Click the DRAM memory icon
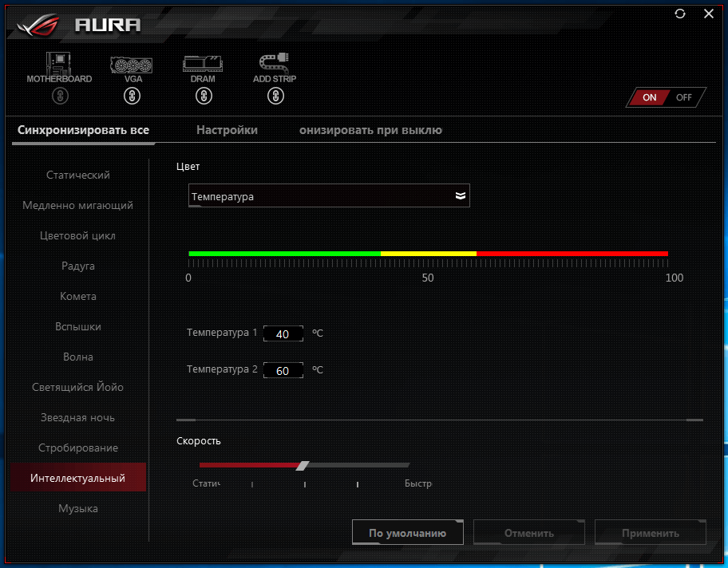This screenshot has width=728, height=568. pos(203,64)
